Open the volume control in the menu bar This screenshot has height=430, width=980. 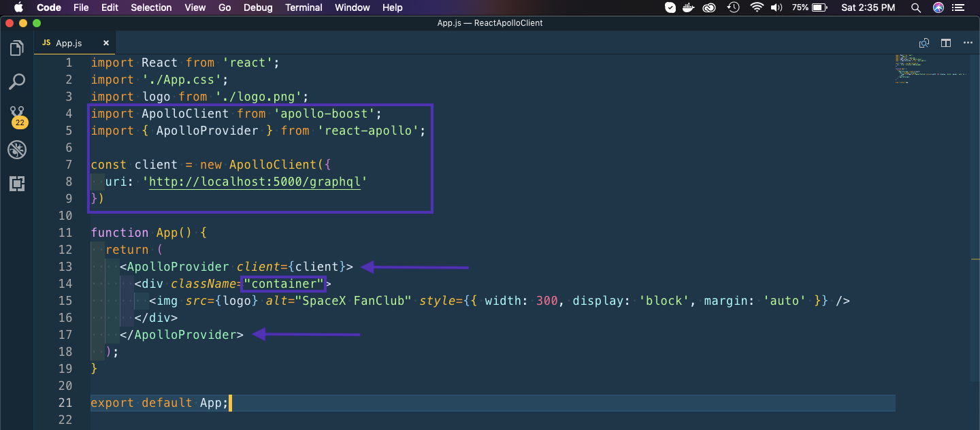coord(777,7)
